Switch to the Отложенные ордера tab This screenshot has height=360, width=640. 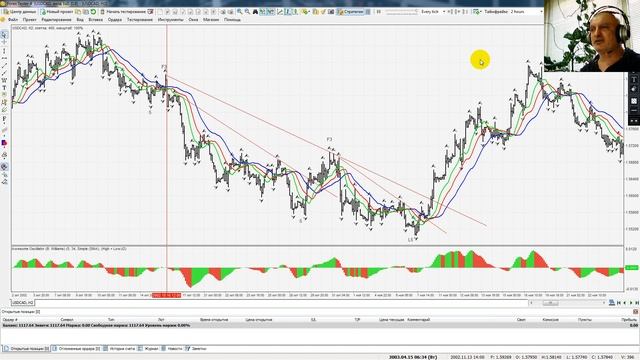pyautogui.click(x=76, y=349)
